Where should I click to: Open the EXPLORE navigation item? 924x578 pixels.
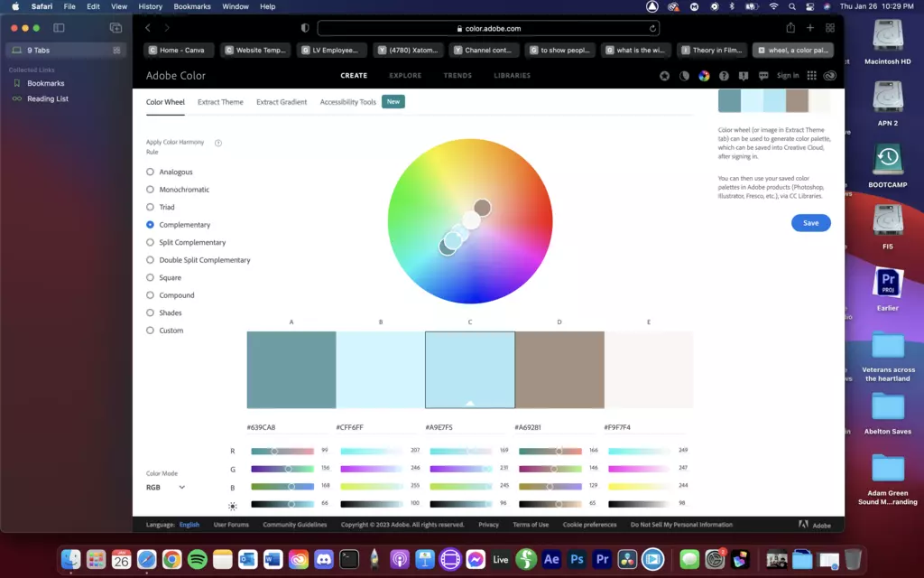click(405, 76)
